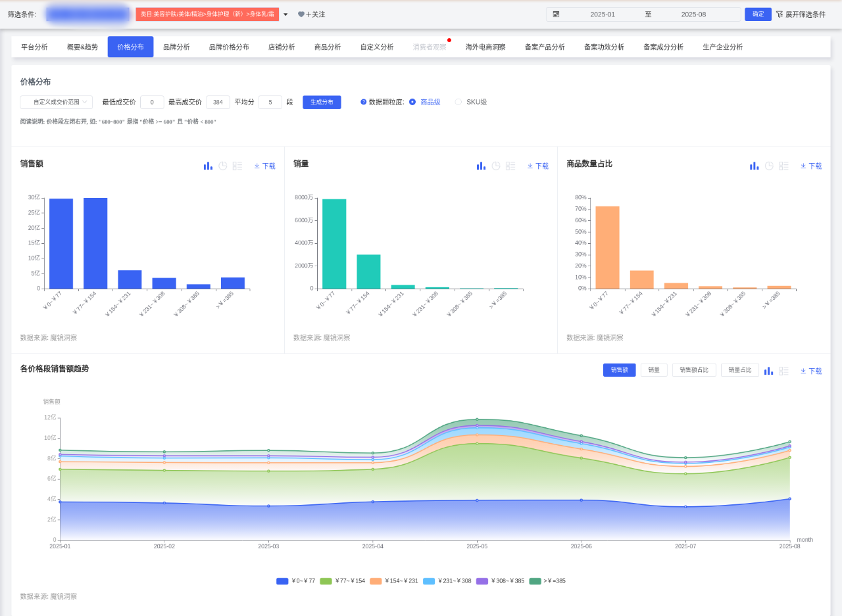Expand filter conditions via 展开筛选条件

[x=801, y=14]
